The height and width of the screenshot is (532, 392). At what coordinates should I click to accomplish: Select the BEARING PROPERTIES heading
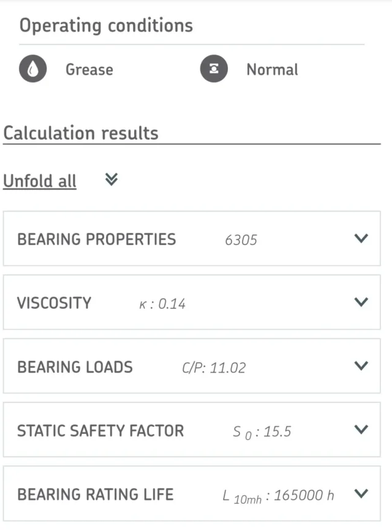(97, 239)
